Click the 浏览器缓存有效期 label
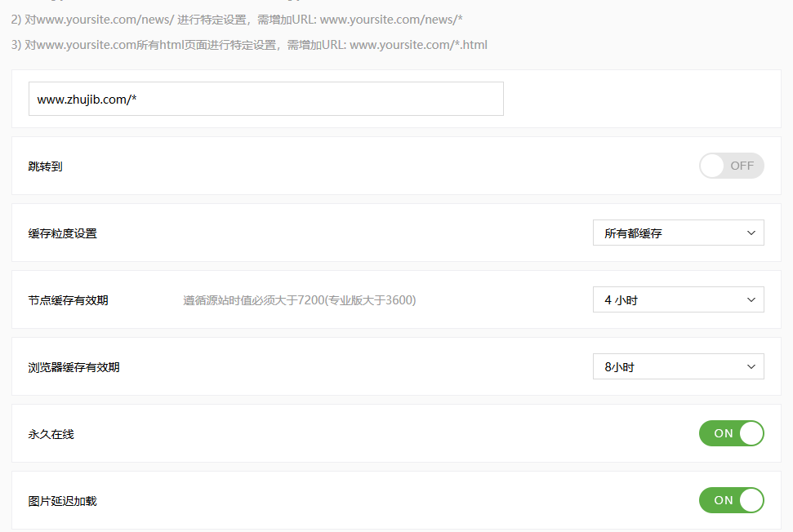793x532 pixels. (x=74, y=367)
